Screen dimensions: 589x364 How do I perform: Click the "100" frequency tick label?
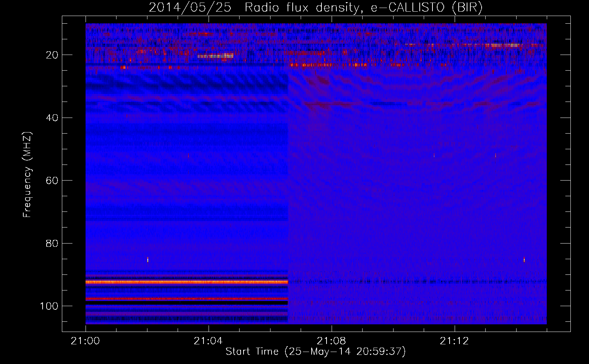(49, 306)
